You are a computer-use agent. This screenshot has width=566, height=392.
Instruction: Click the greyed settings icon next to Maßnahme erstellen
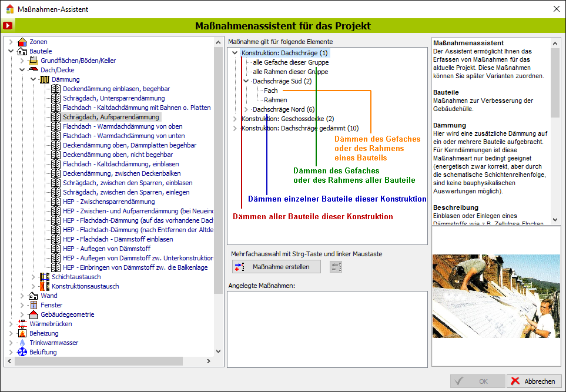click(x=336, y=267)
